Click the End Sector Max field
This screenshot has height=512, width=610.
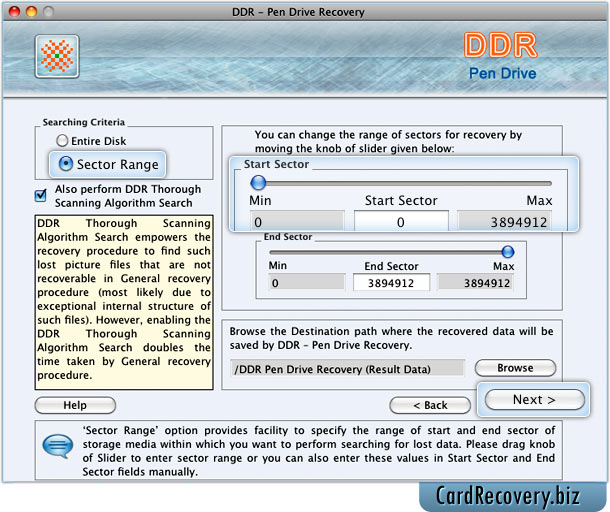click(x=475, y=282)
